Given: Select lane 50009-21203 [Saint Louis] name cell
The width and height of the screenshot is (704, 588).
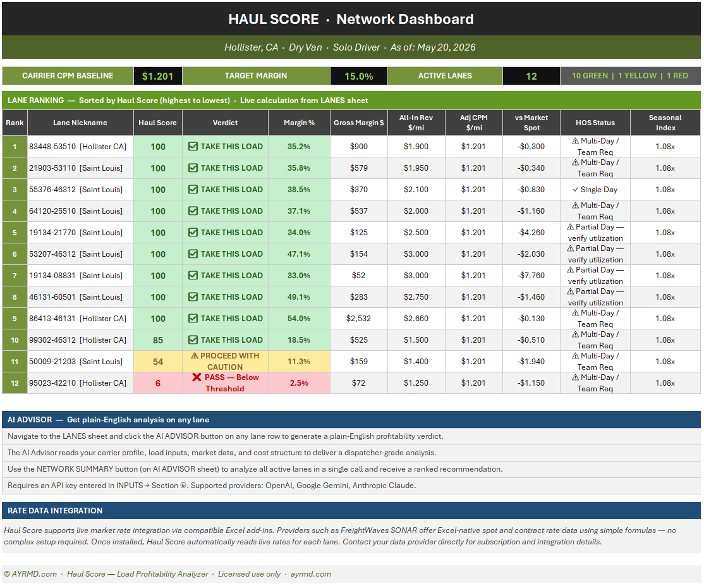Looking at the screenshot, I should 80,362.
